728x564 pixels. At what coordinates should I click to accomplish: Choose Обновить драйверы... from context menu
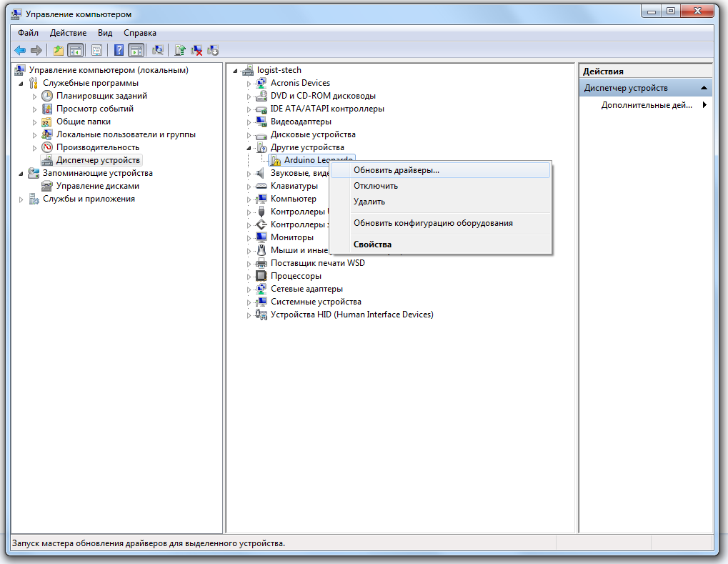point(396,170)
